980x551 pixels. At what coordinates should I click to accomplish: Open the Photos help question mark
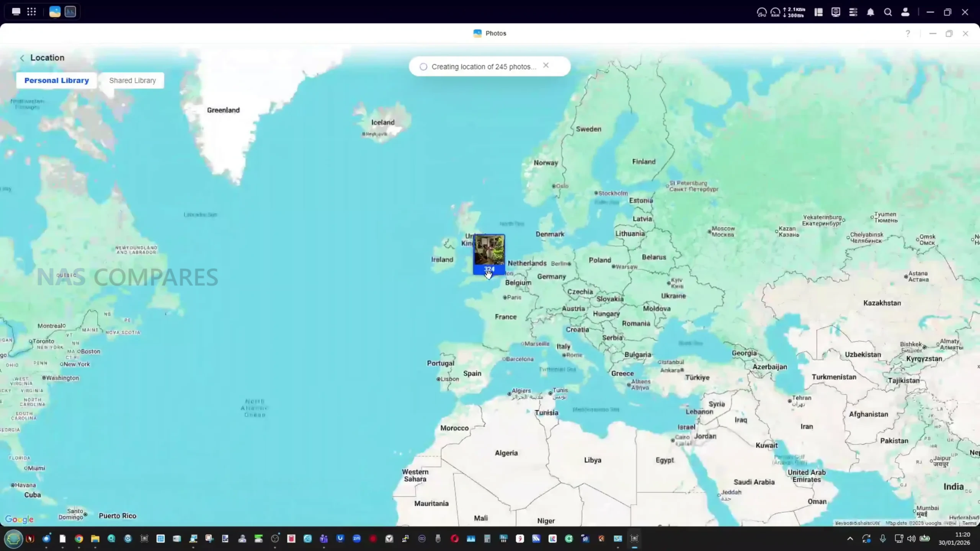[x=908, y=34]
